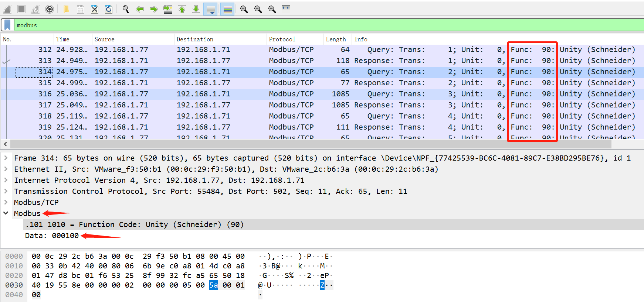Screen dimensions: 644x302
Task: Open the find packet magnifier
Action: (126, 9)
